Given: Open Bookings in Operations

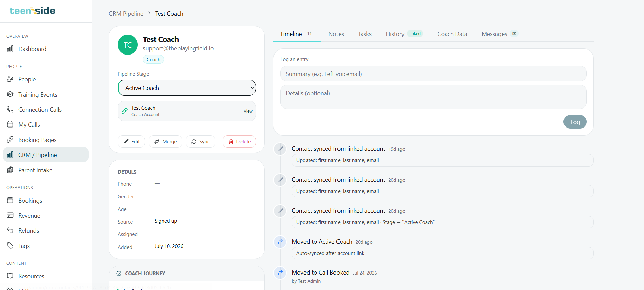Looking at the screenshot, I should coord(46,201).
